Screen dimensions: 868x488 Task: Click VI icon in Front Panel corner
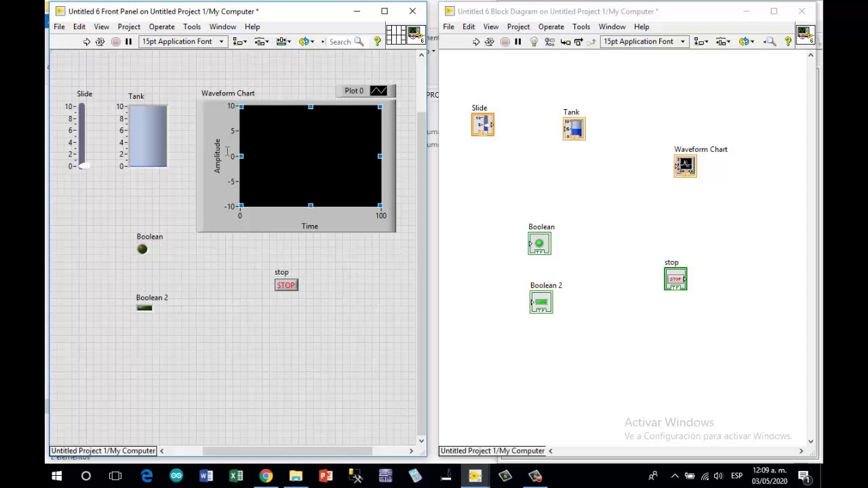(416, 35)
